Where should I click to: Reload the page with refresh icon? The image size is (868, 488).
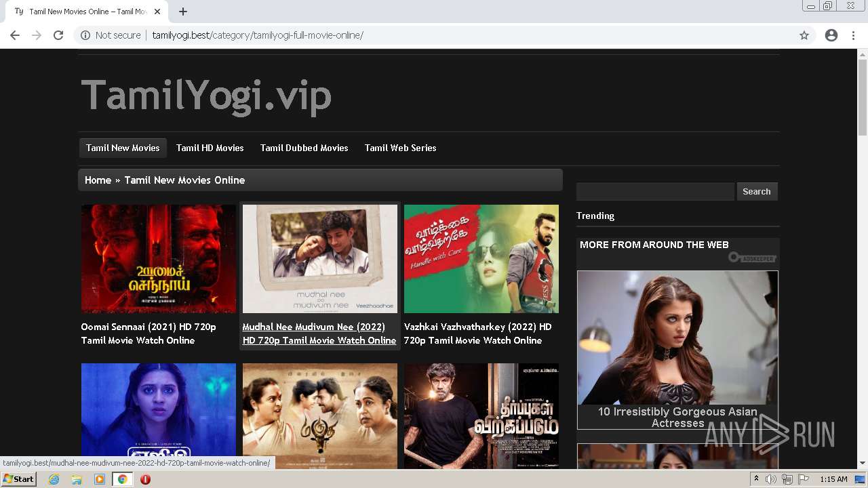(58, 35)
